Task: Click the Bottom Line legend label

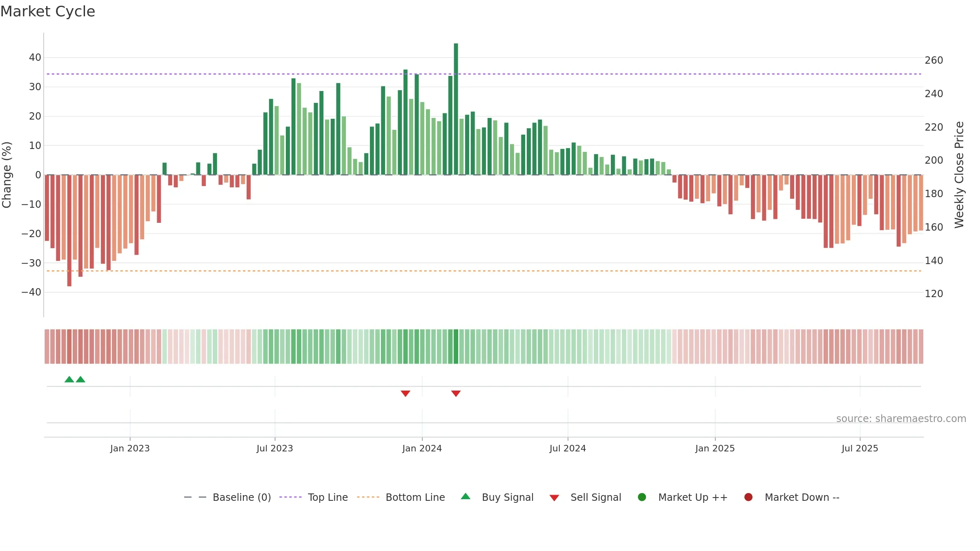Action: pos(415,497)
